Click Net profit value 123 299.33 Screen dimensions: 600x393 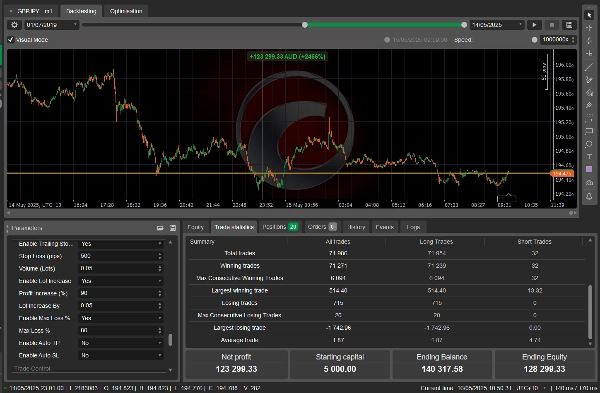tap(236, 369)
